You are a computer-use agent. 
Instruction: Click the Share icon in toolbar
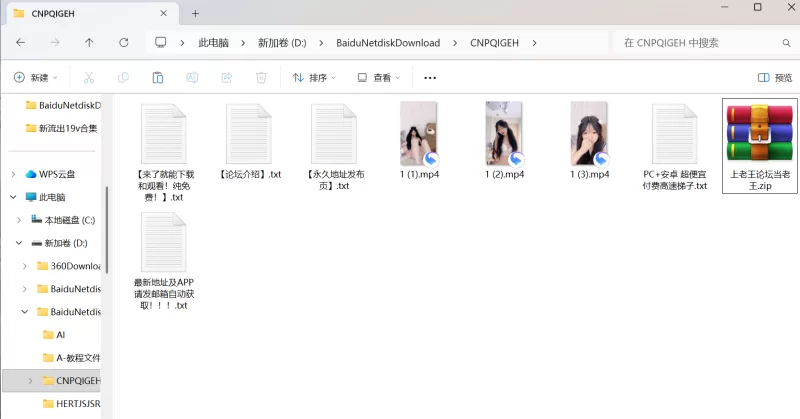(x=227, y=78)
